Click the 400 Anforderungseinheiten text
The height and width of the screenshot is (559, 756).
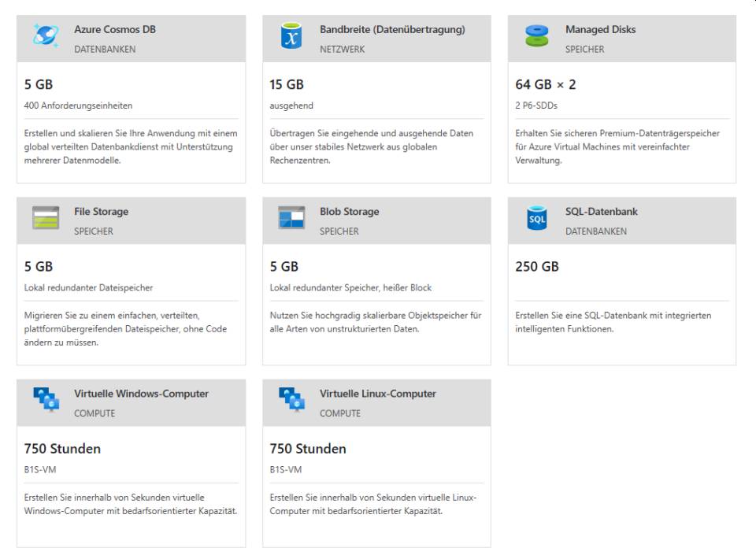(x=78, y=106)
